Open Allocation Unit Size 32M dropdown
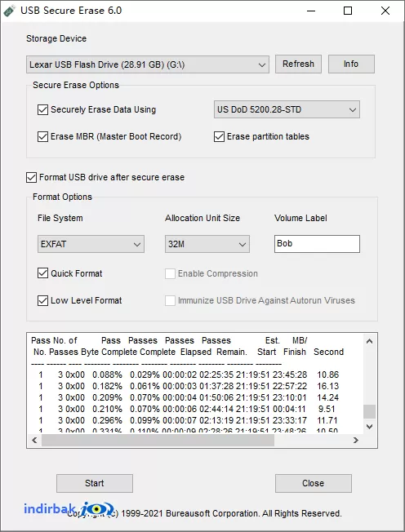Image resolution: width=405 pixels, height=532 pixels. pyautogui.click(x=207, y=244)
